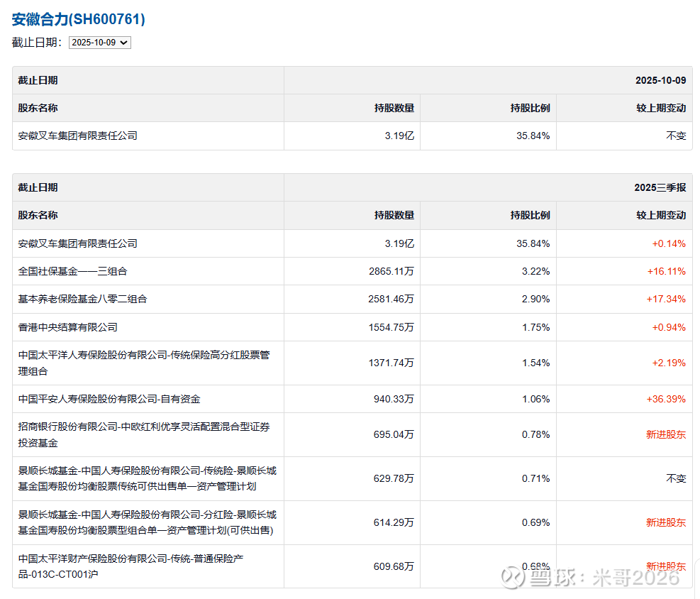Image resolution: width=700 pixels, height=599 pixels.
Task: Click the +17.34% change value
Action: [666, 299]
